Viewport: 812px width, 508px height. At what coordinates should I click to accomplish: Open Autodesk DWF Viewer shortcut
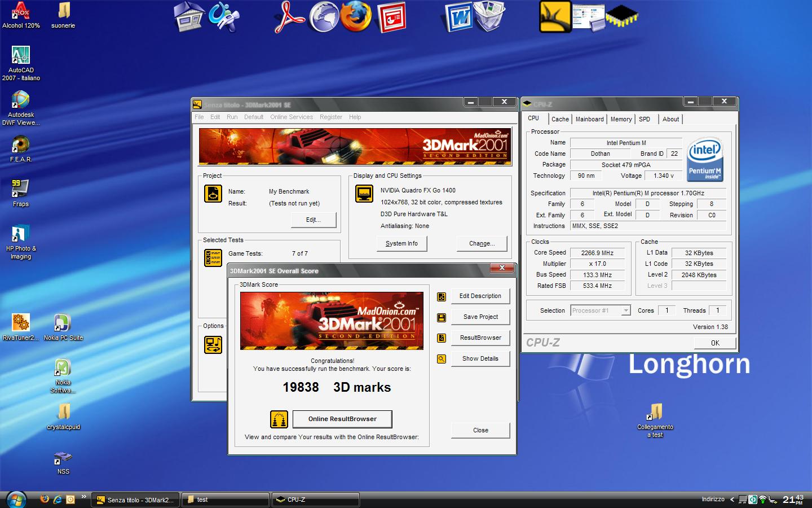tap(21, 108)
